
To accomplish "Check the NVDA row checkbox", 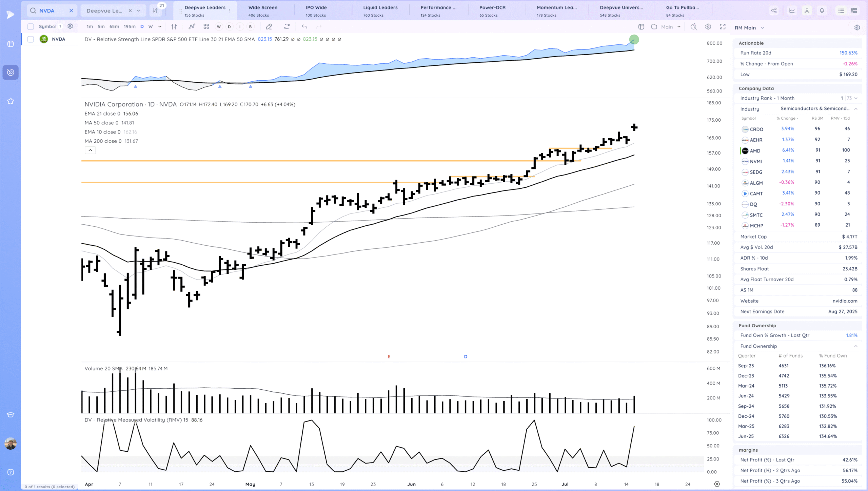I will (x=31, y=39).
